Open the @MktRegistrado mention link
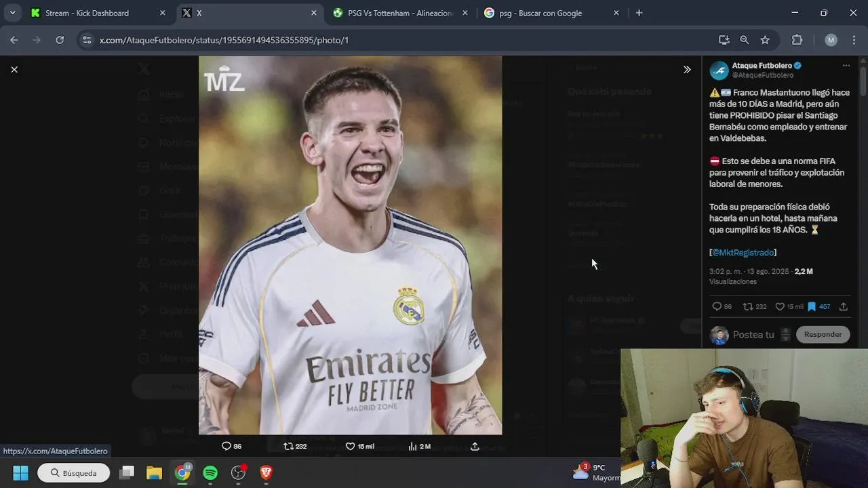The height and width of the screenshot is (488, 868). [x=743, y=252]
